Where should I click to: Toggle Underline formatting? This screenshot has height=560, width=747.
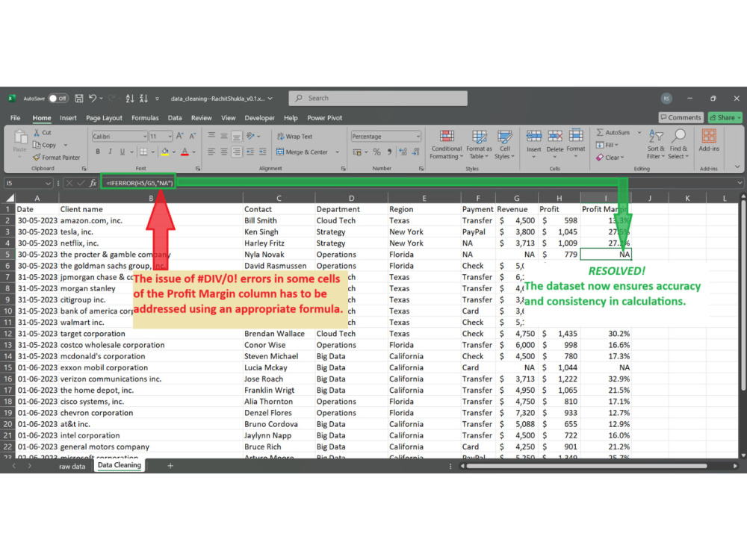pos(123,152)
